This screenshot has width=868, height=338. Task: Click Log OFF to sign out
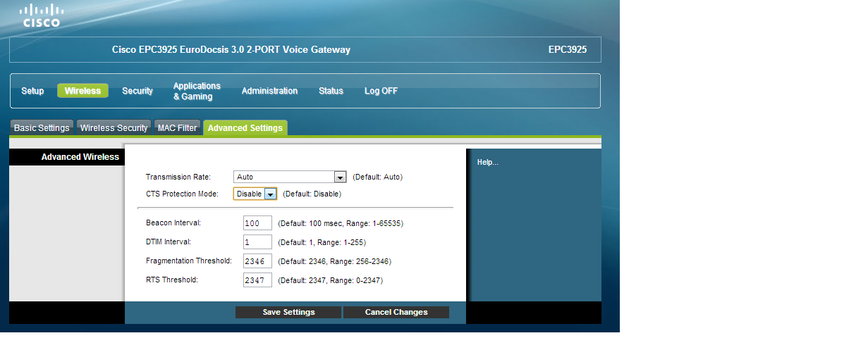(x=381, y=91)
